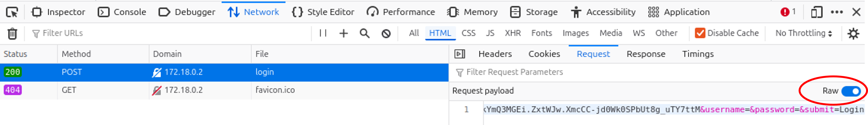
Task: Open network settings gear icon
Action: 853,33
